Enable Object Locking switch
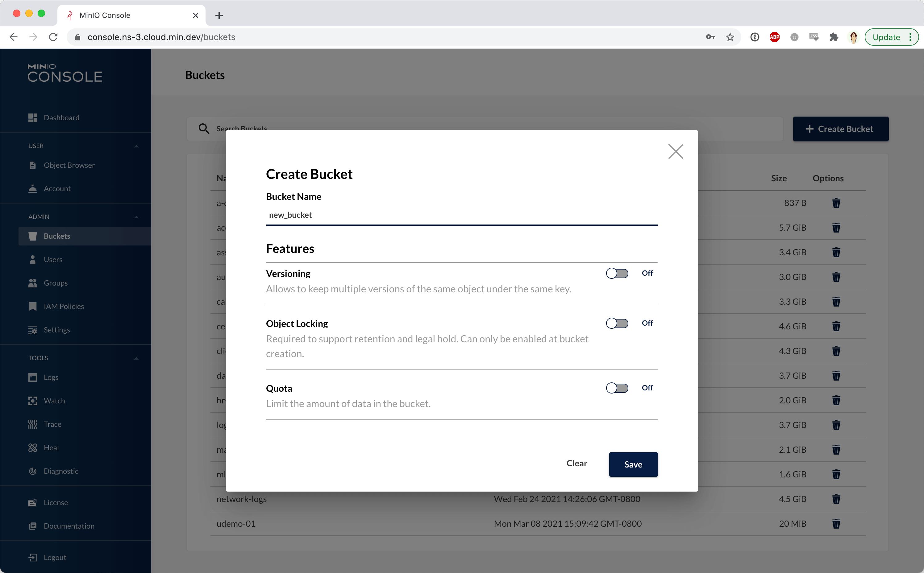Viewport: 924px width, 573px height. pyautogui.click(x=617, y=323)
